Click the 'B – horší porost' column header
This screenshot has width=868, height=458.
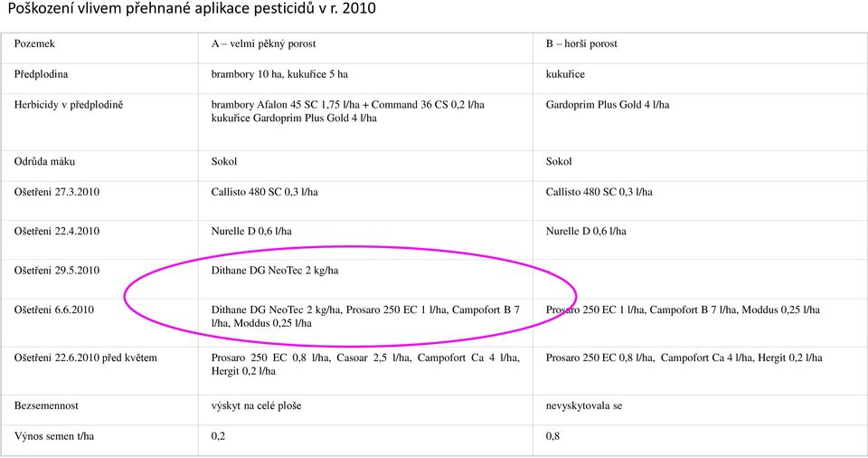coord(581,43)
